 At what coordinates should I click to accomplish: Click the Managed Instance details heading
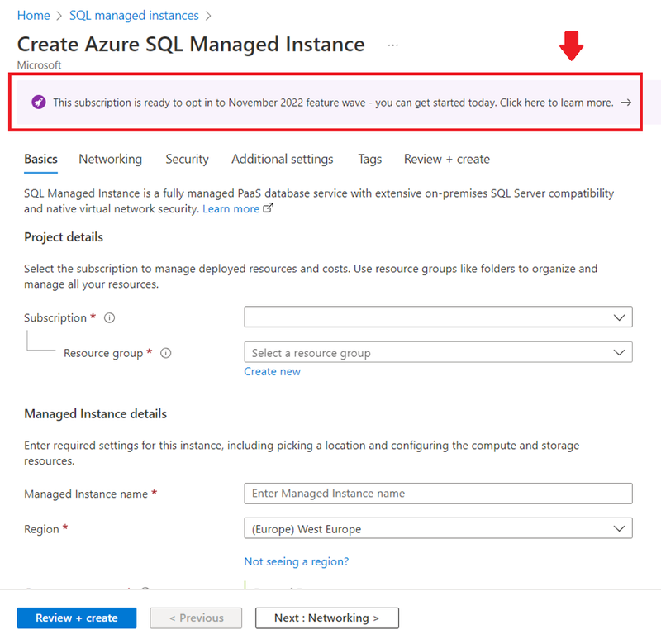coord(96,413)
